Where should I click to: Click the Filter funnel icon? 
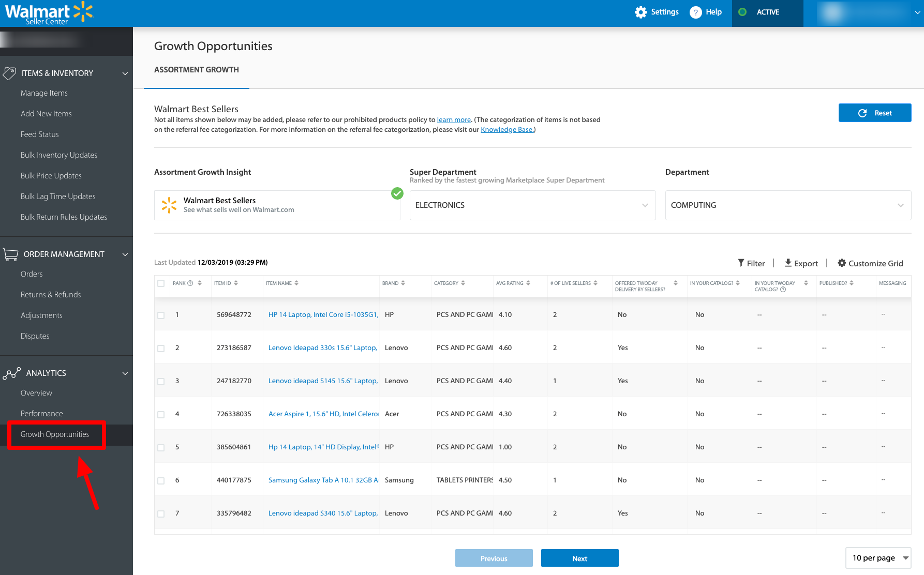pos(741,263)
